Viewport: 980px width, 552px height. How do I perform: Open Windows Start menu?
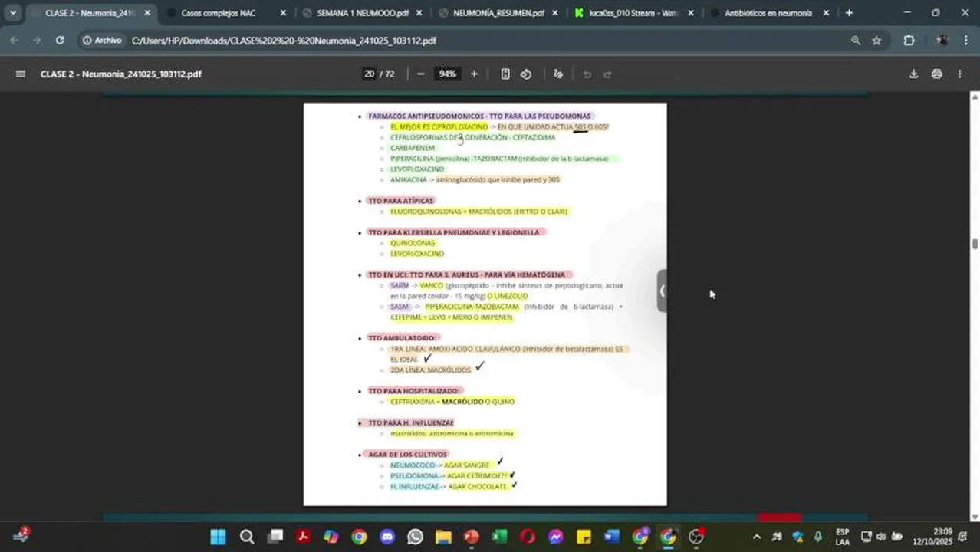219,537
